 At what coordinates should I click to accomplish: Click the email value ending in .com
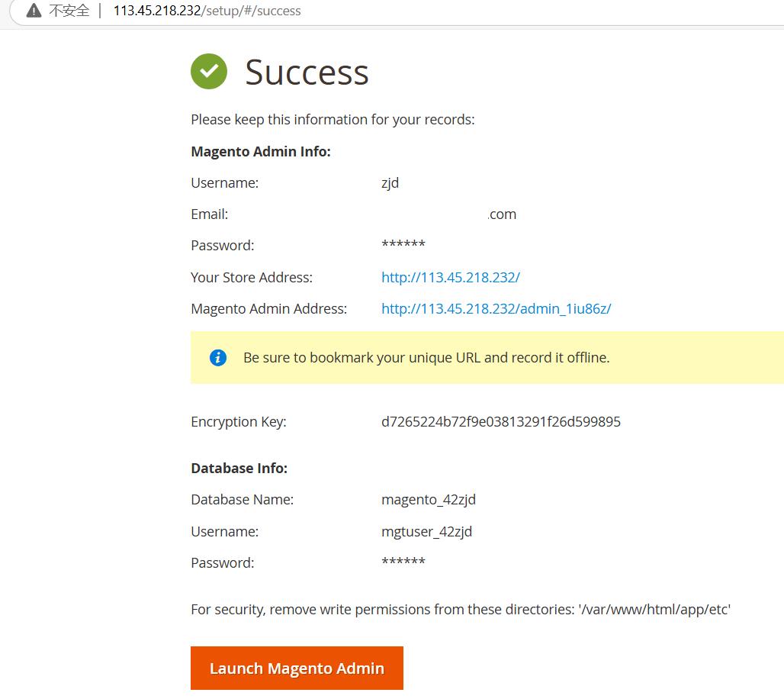(x=502, y=214)
